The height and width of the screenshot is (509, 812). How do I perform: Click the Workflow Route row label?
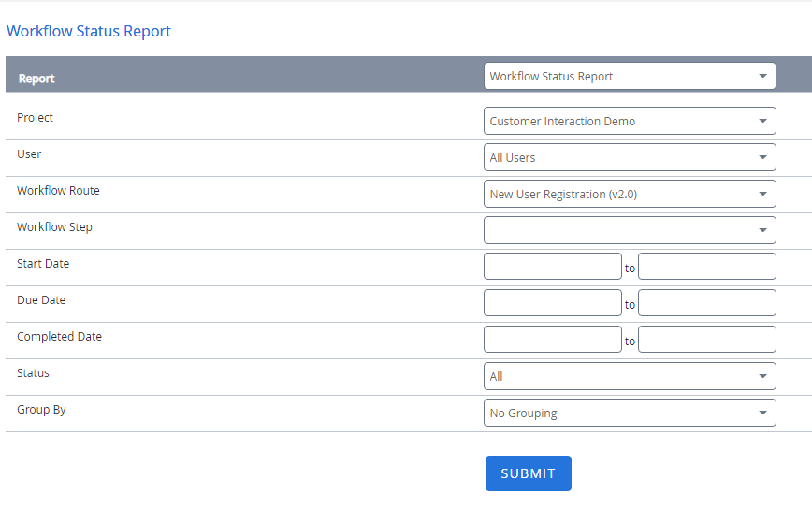pyautogui.click(x=58, y=191)
